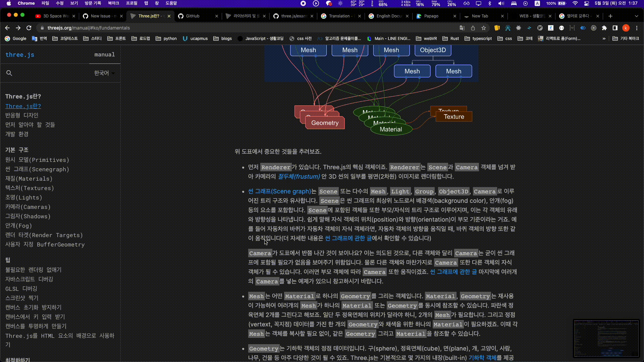Open the Extensions puzzle piece menu
This screenshot has width=644, height=362.
click(604, 28)
